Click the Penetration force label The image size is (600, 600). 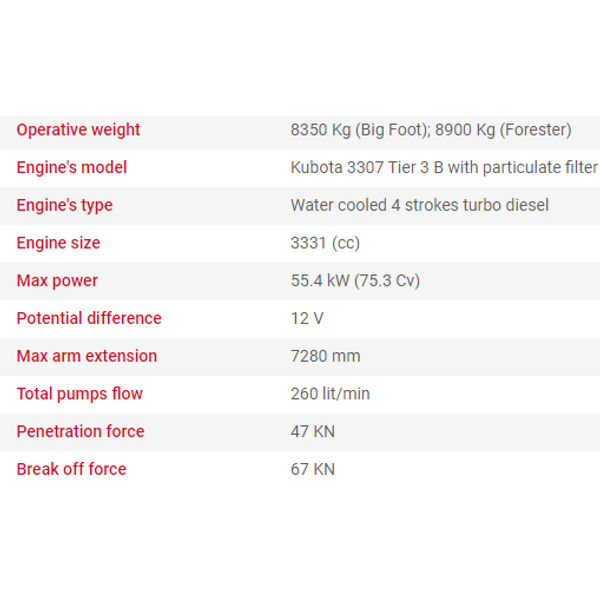click(x=80, y=432)
